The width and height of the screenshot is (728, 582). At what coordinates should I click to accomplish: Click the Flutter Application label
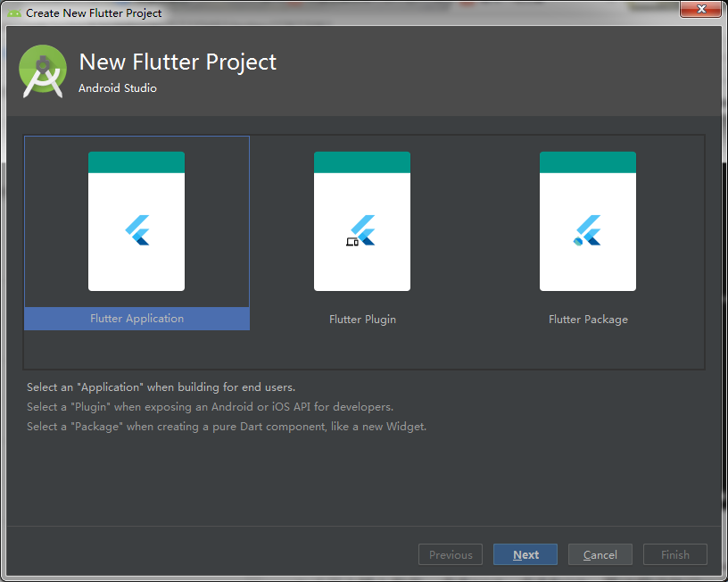tap(137, 319)
